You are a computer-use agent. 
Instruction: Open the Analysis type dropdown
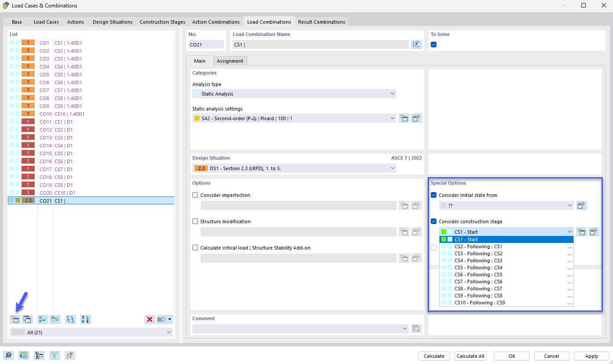(294, 94)
